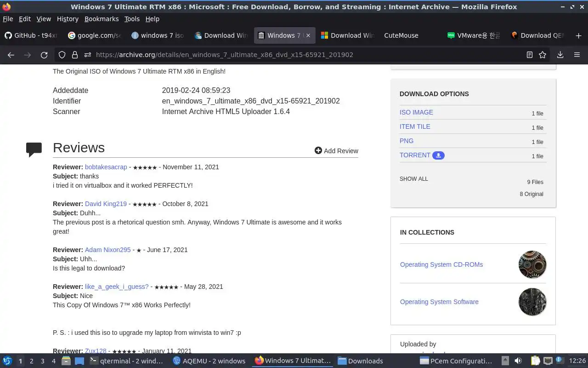Click the Reviews speech bubble icon

[34, 149]
